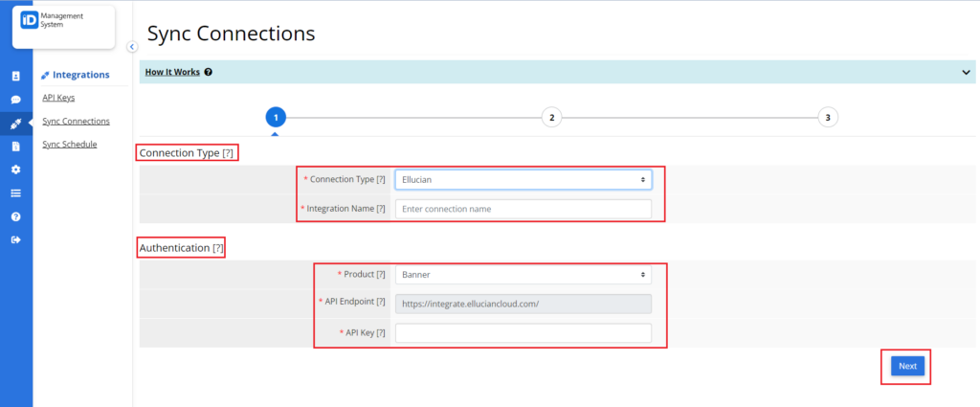The height and width of the screenshot is (407, 980).
Task: Open the document sidebar icon
Action: coord(16,147)
